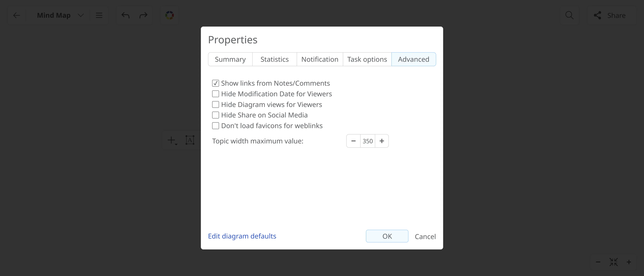Viewport: 644px width, 276px height.
Task: Expand the Mind Map title dropdown
Action: coord(81,15)
